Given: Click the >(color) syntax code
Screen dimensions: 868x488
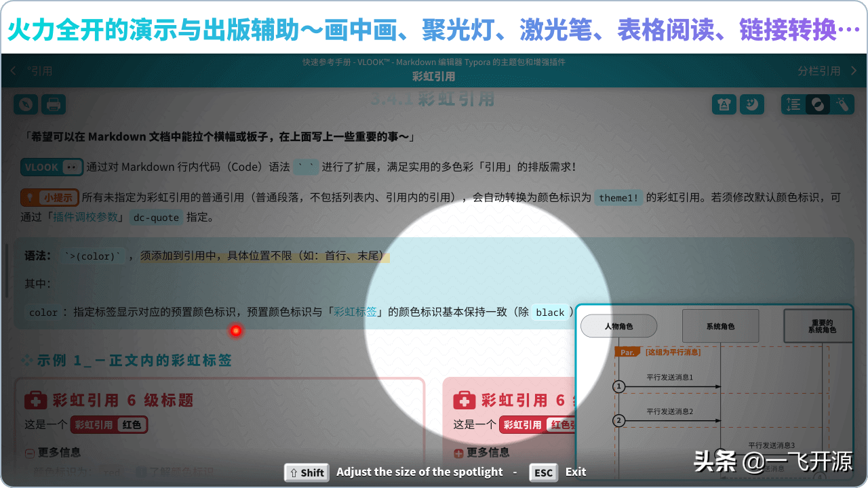Looking at the screenshot, I should (x=92, y=256).
